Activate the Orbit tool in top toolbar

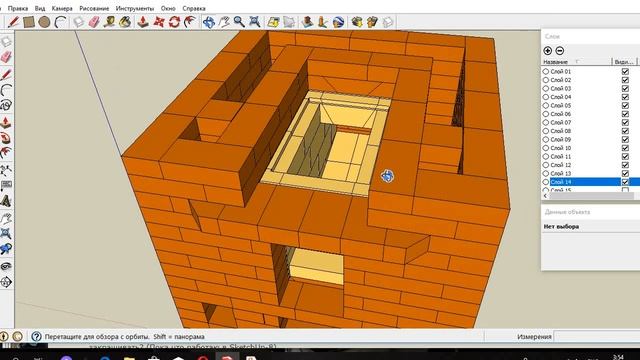(x=209, y=22)
